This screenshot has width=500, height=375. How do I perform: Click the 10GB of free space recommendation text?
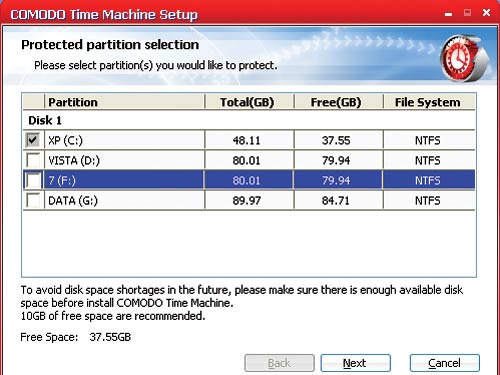tap(113, 316)
